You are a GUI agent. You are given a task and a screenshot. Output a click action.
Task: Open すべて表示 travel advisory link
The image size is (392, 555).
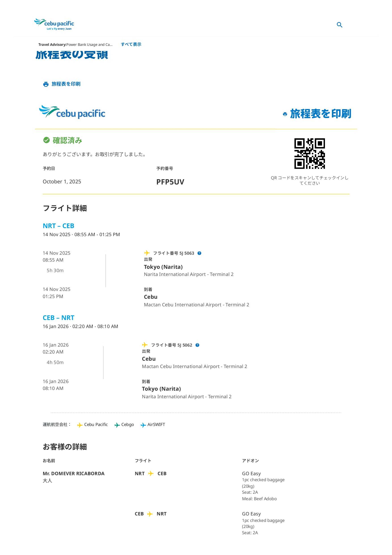(x=131, y=44)
